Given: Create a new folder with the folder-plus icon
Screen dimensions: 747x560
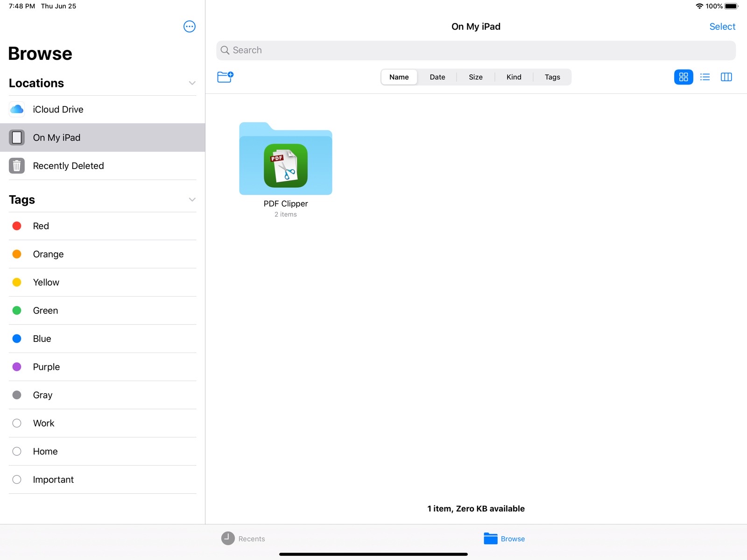Looking at the screenshot, I should pyautogui.click(x=225, y=77).
